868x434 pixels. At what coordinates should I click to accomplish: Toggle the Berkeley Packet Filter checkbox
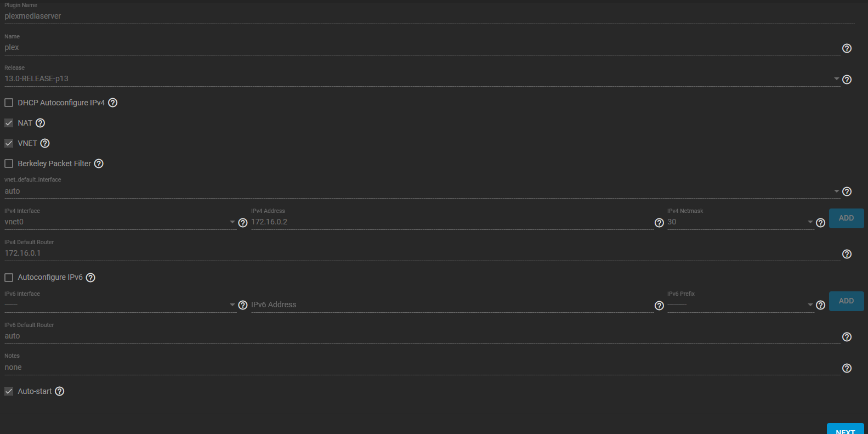pos(9,164)
